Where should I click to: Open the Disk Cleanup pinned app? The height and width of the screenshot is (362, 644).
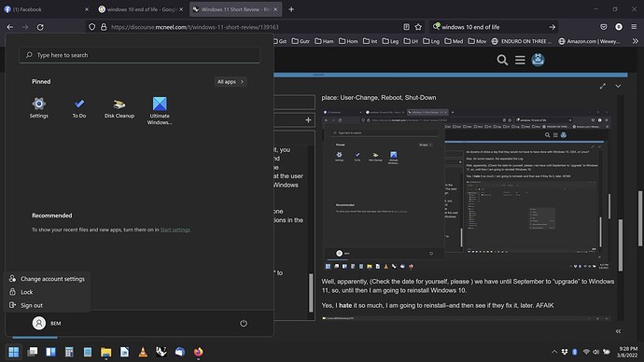(x=119, y=107)
